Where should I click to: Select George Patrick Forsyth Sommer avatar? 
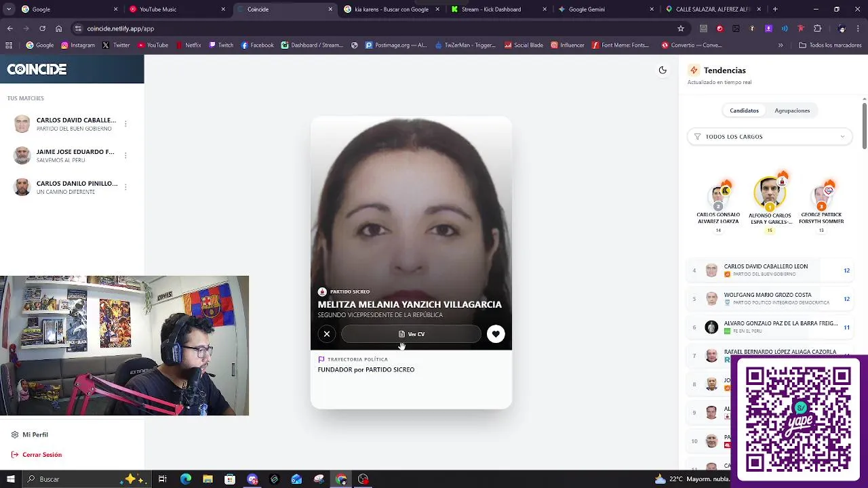pos(821,198)
